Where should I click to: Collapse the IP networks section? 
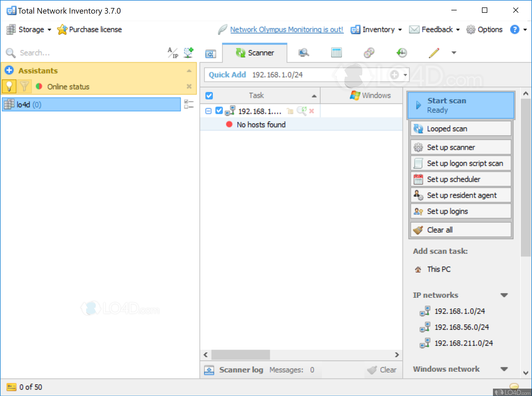coord(504,295)
